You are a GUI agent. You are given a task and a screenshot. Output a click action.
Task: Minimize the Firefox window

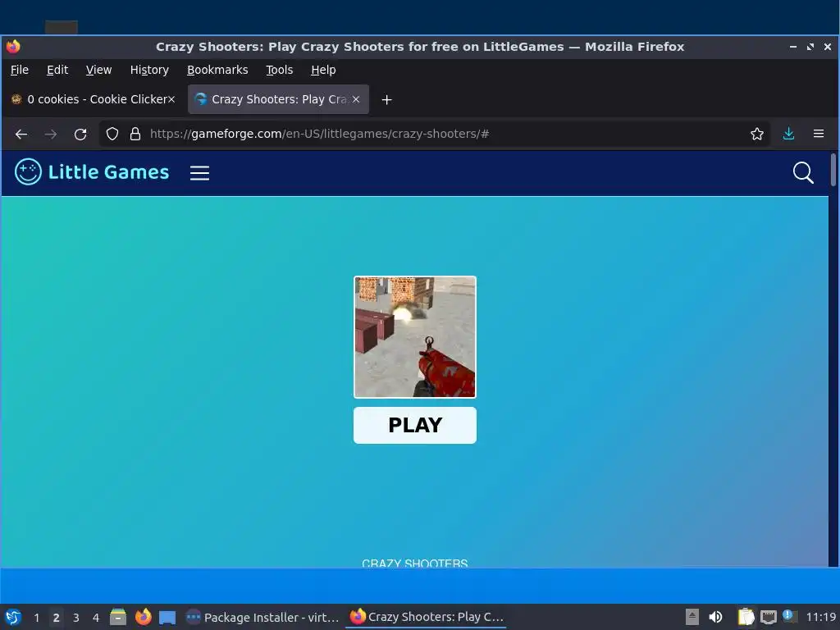point(793,47)
